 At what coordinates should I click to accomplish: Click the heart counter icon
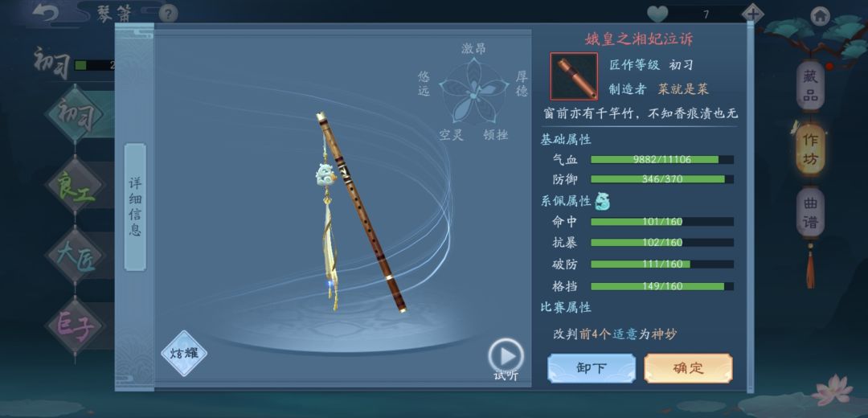click(x=657, y=14)
